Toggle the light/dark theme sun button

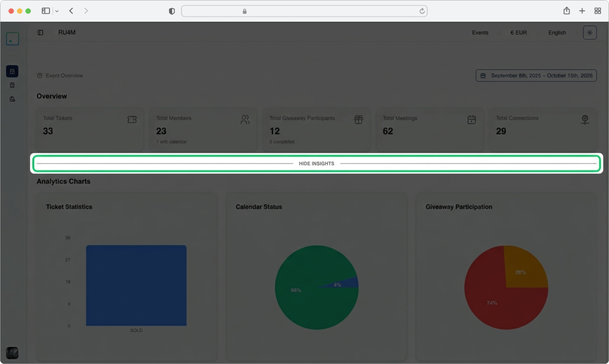coord(590,33)
